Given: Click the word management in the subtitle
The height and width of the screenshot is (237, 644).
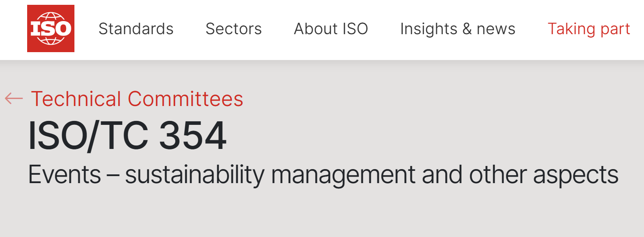Looking at the screenshot, I should 343,176.
